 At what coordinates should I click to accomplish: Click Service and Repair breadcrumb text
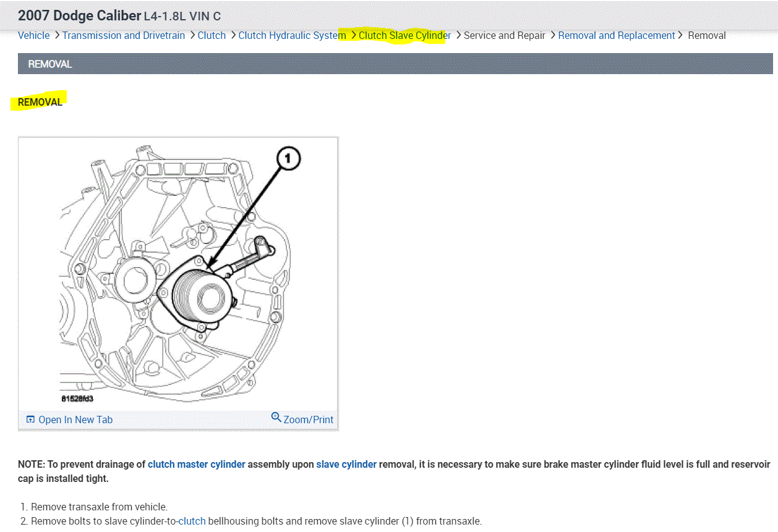(505, 35)
